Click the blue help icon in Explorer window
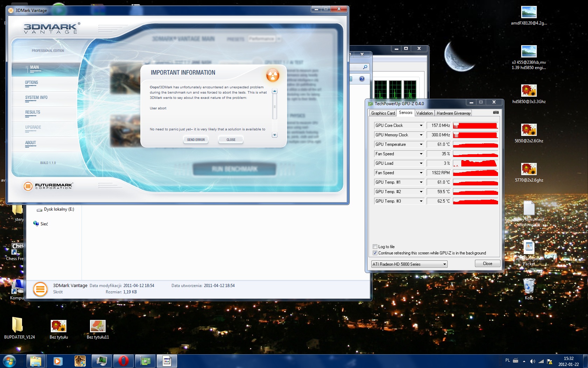The width and height of the screenshot is (588, 368). coord(362,79)
